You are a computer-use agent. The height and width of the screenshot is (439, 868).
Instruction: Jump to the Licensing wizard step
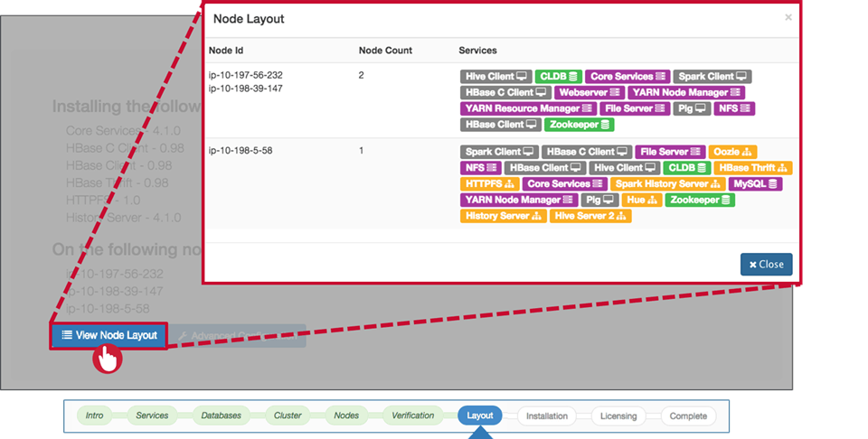[x=618, y=416]
